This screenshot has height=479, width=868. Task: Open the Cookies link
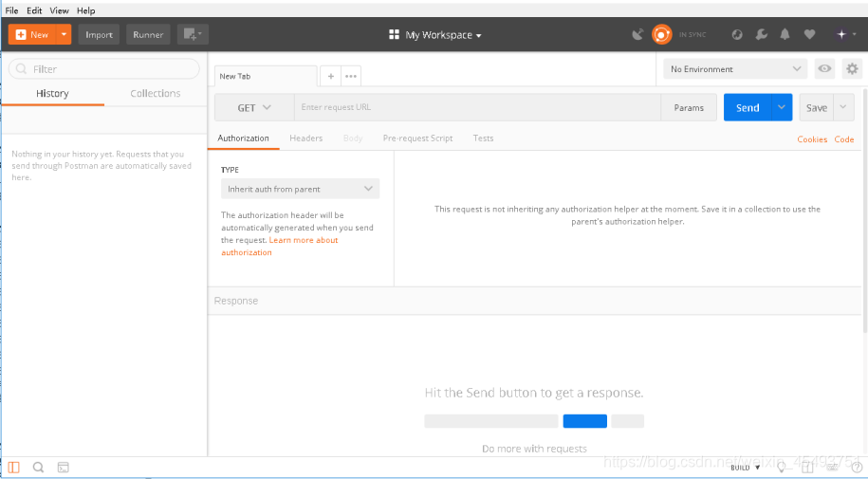812,139
